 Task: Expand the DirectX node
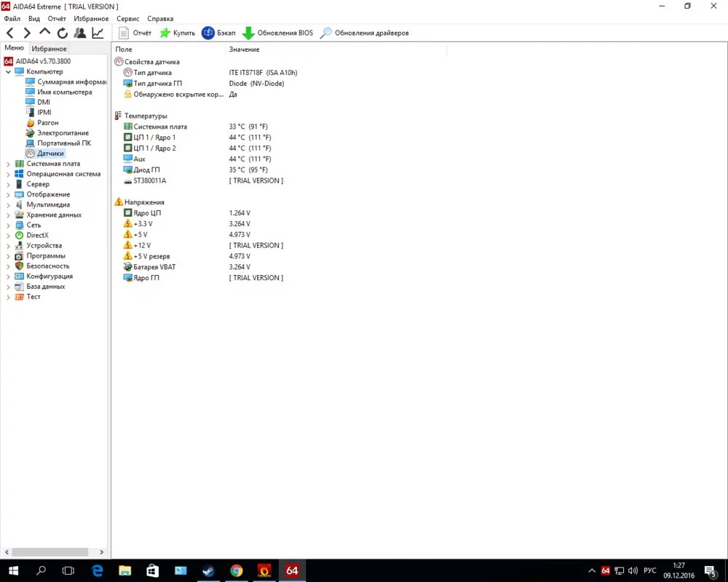click(x=8, y=235)
